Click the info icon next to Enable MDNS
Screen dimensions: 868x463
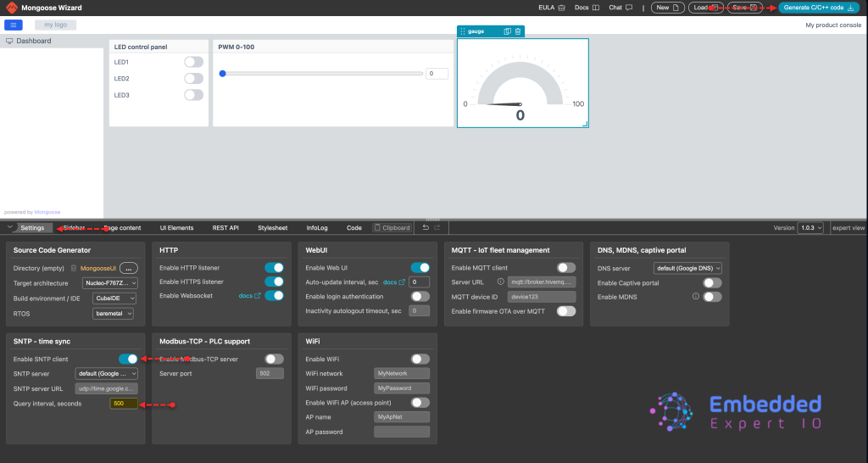pos(696,296)
